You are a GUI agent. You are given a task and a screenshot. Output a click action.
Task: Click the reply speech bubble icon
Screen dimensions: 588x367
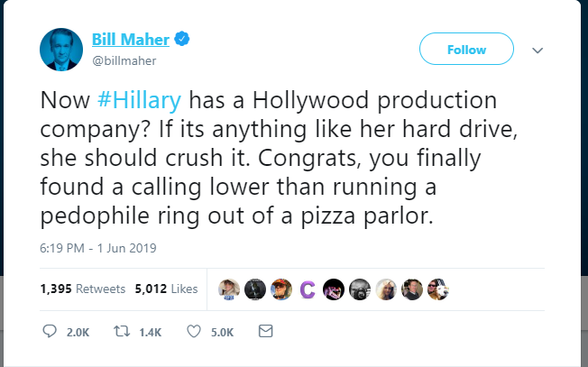[50, 332]
